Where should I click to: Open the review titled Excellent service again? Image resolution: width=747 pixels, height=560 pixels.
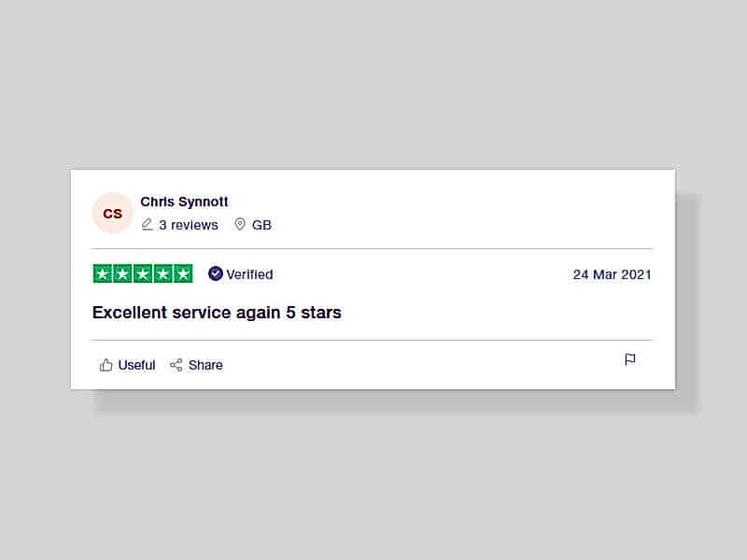point(217,313)
